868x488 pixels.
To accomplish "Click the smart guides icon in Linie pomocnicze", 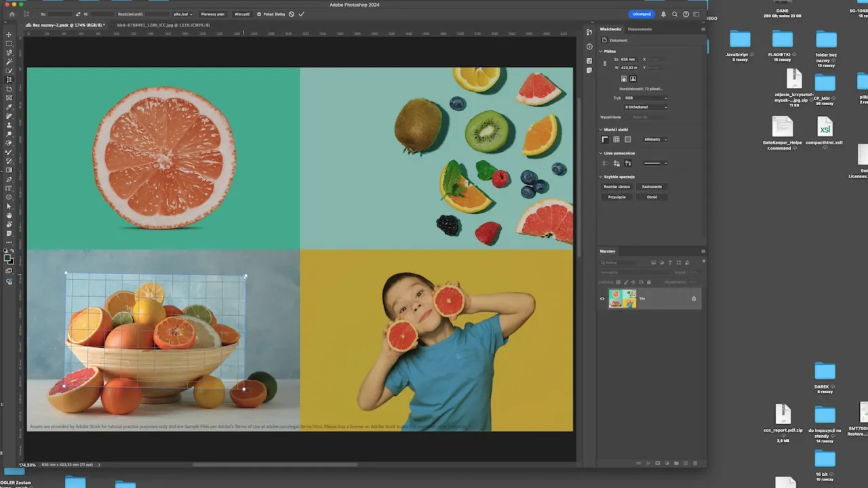I will coord(628,163).
